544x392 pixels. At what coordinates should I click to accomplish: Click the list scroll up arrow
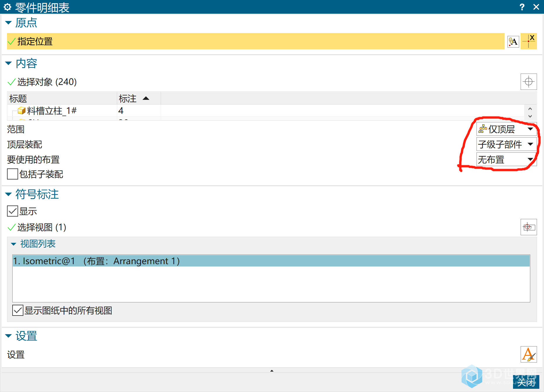point(530,109)
